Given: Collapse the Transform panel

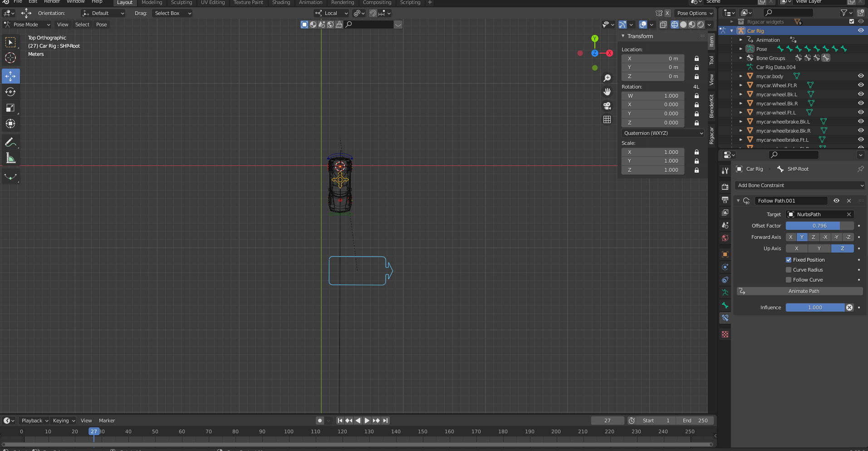Looking at the screenshot, I should [623, 36].
